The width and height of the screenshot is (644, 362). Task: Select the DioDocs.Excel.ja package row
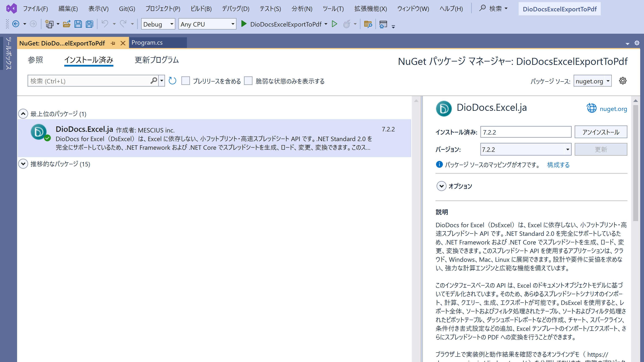[x=214, y=138]
